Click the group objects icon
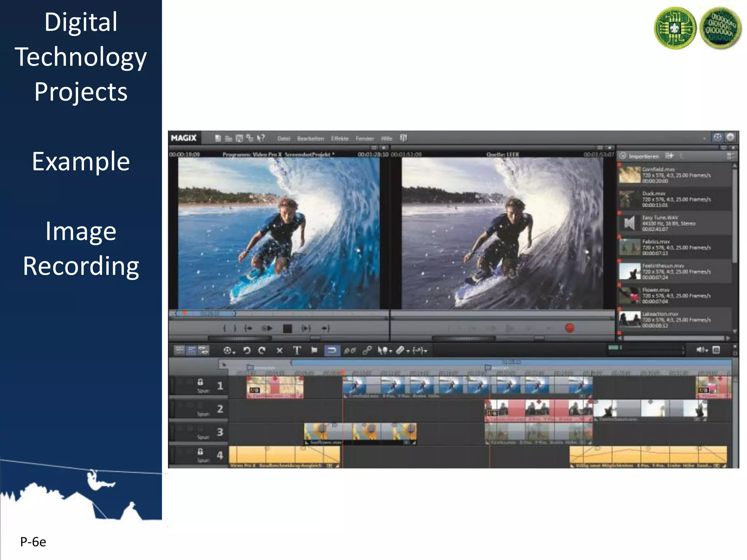Image resolution: width=747 pixels, height=560 pixels. tap(350, 351)
